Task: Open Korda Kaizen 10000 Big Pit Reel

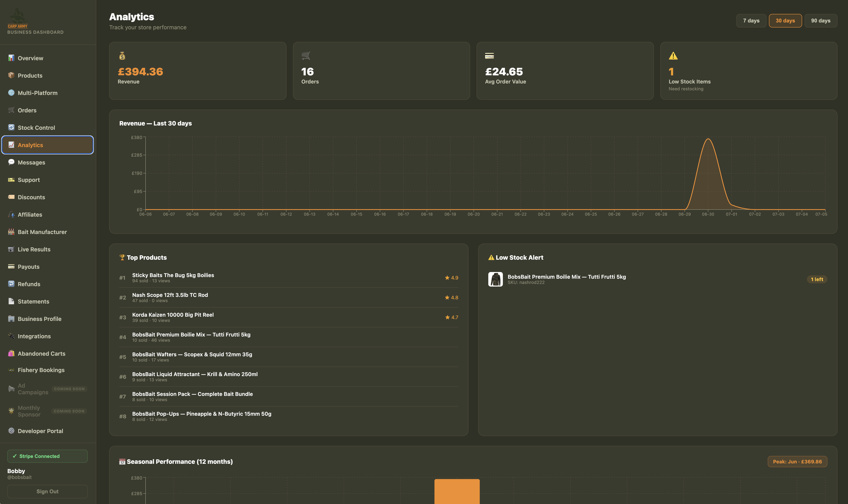Action: [x=289, y=317]
